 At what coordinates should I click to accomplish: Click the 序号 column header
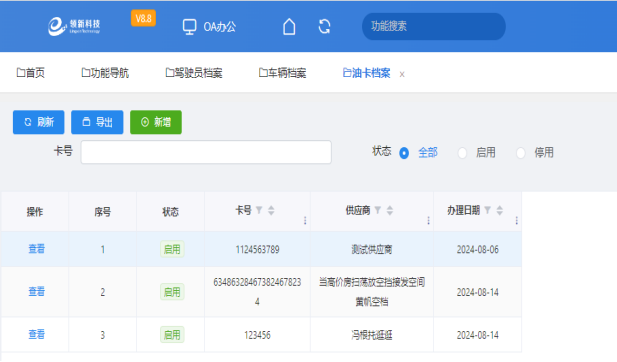(102, 212)
